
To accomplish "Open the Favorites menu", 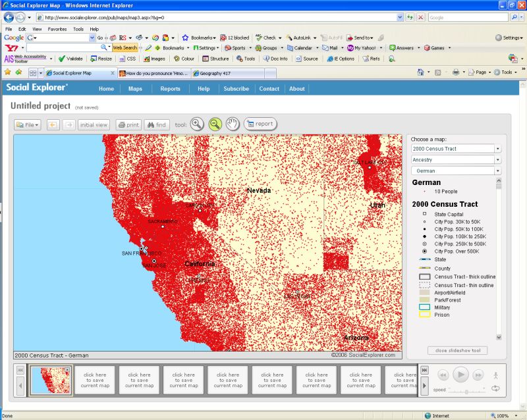I will [x=57, y=29].
